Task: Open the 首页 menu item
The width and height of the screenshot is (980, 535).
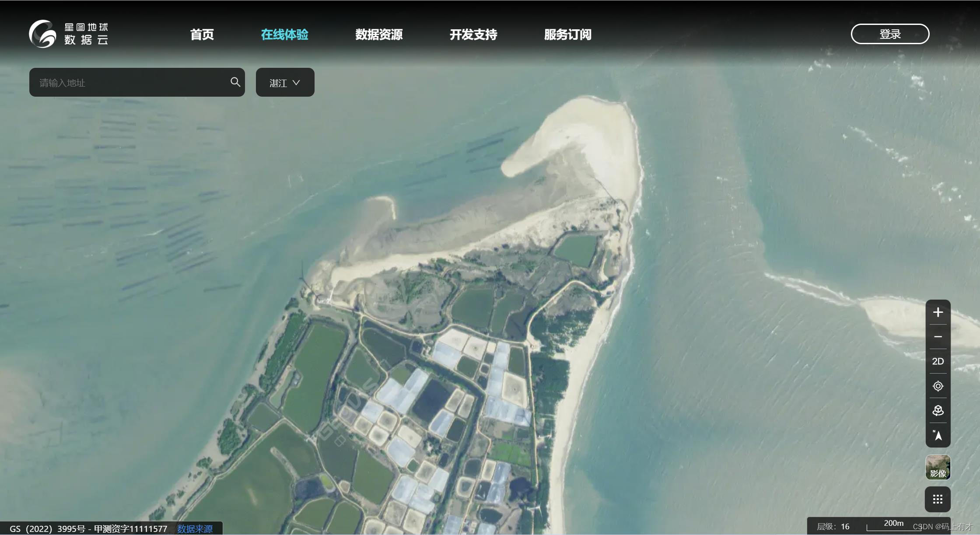Action: (x=202, y=35)
